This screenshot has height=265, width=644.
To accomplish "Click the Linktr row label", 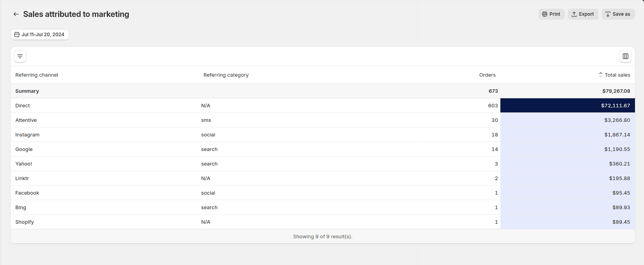I will pos(22,178).
